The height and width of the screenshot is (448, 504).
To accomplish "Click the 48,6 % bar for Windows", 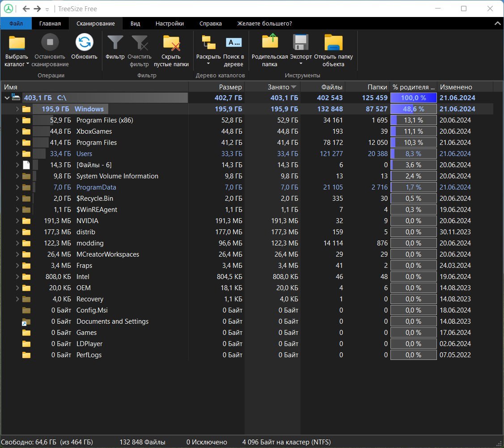I will pyautogui.click(x=413, y=109).
